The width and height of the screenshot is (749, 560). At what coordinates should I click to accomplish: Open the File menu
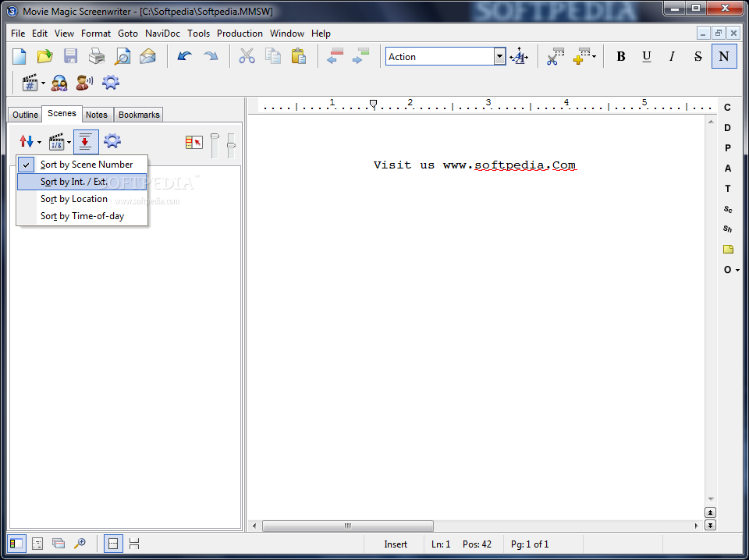click(x=18, y=34)
